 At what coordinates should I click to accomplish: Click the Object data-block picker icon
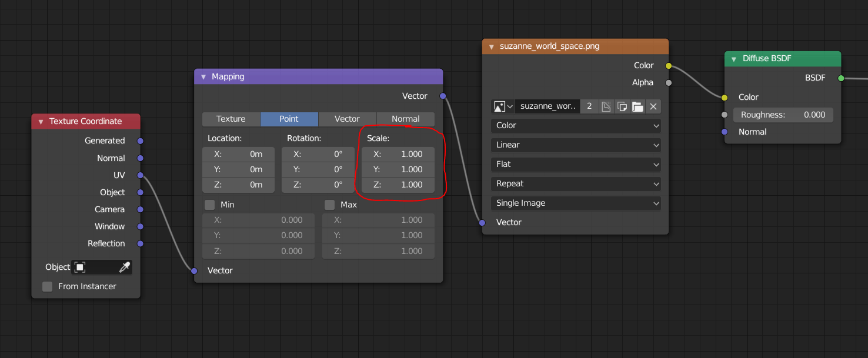tap(81, 267)
